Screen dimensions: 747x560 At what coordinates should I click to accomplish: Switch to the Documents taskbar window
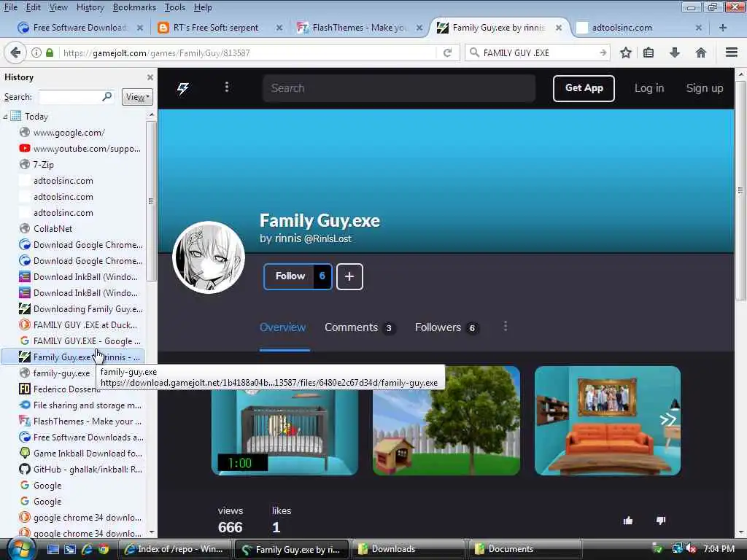pos(525,549)
